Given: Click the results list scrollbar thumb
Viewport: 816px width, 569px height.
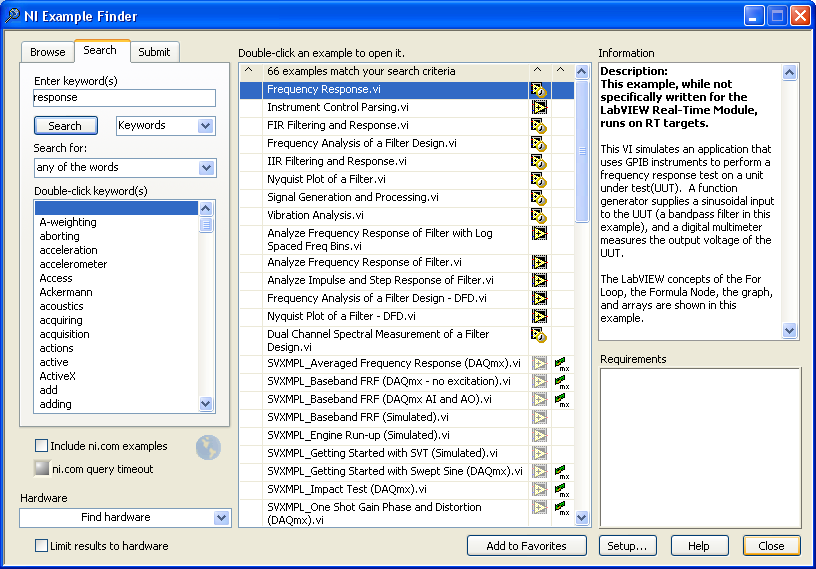Looking at the screenshot, I should coord(582,151).
